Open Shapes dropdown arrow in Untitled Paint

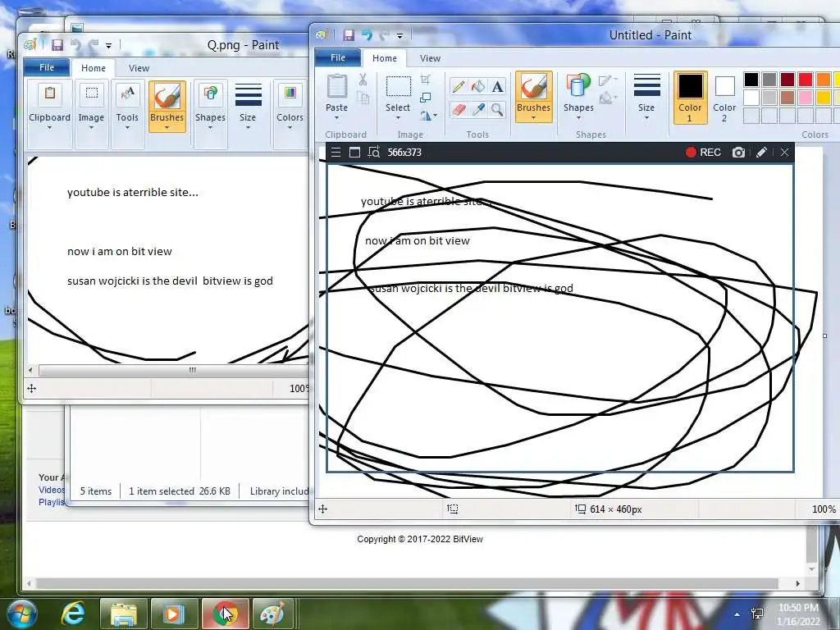coord(578,118)
